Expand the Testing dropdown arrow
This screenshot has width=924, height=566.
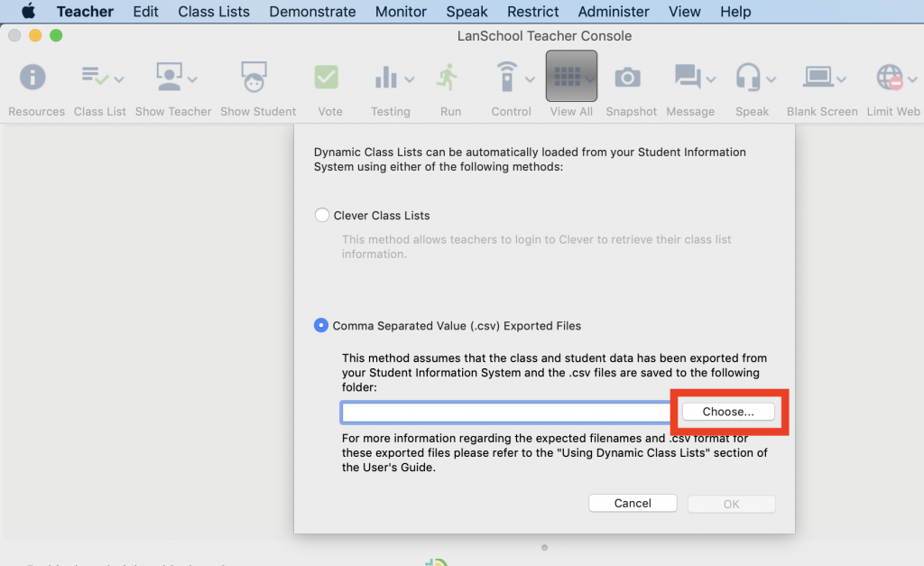tap(410, 79)
